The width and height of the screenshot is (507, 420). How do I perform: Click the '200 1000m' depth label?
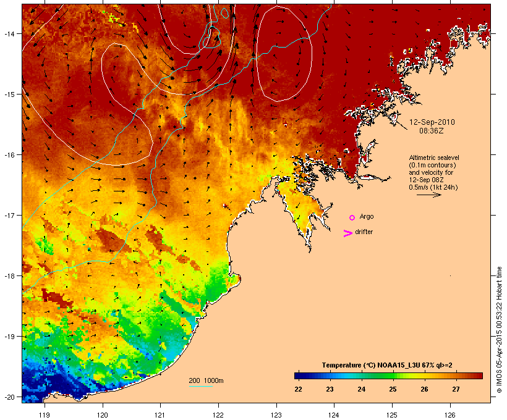(206, 380)
